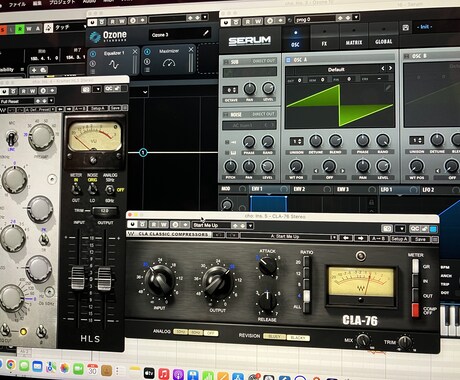Open Serum preset dropdown arrow beside ping 0

pyautogui.click(x=356, y=17)
